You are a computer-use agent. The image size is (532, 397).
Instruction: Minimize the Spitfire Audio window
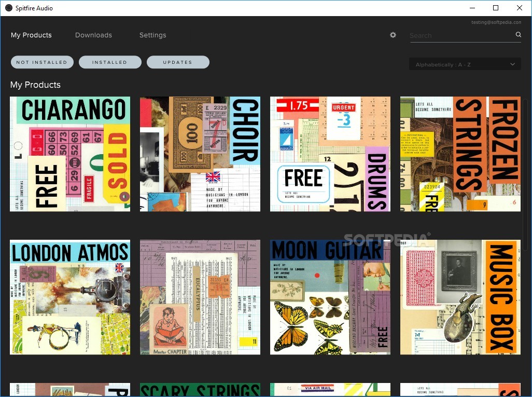coord(472,8)
